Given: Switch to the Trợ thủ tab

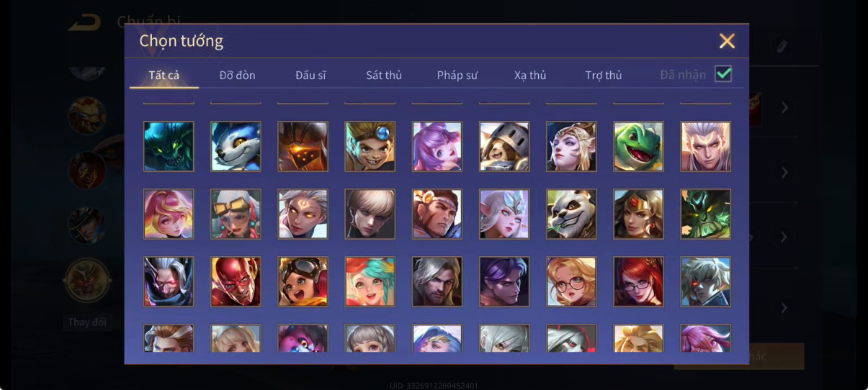Looking at the screenshot, I should 604,75.
